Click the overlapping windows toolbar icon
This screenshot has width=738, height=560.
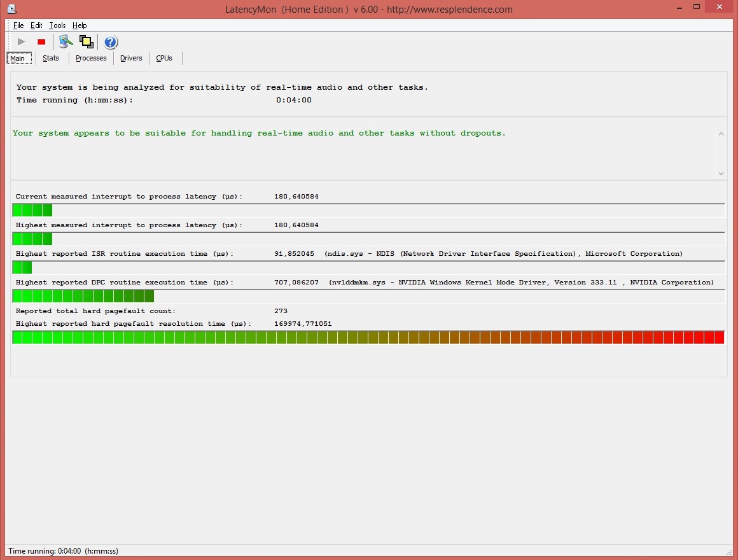point(86,42)
